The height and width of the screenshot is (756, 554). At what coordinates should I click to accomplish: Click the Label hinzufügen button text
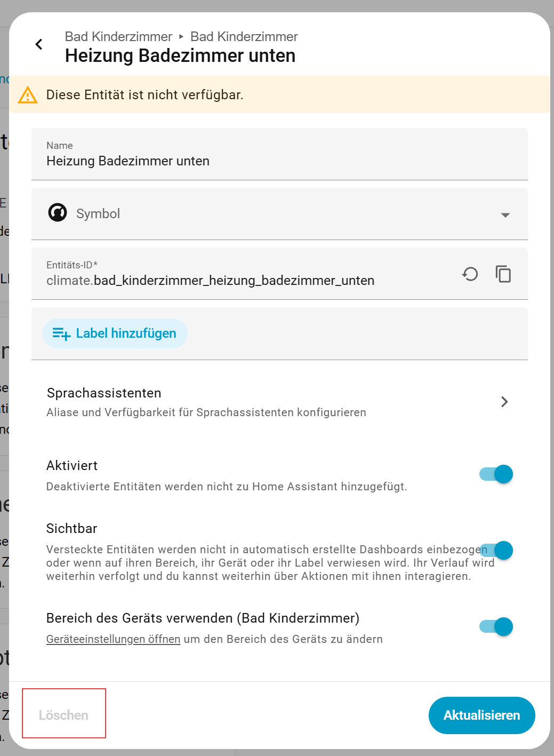(x=126, y=333)
